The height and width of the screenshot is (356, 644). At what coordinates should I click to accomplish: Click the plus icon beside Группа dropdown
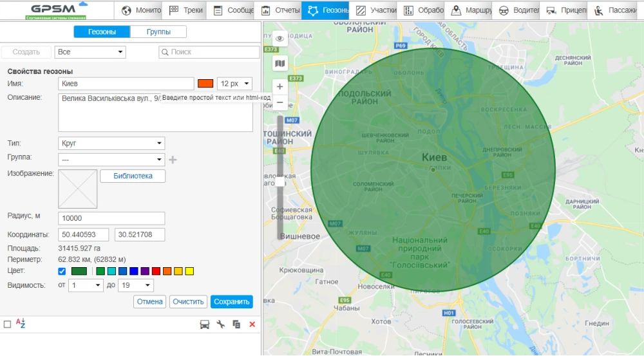coord(172,160)
